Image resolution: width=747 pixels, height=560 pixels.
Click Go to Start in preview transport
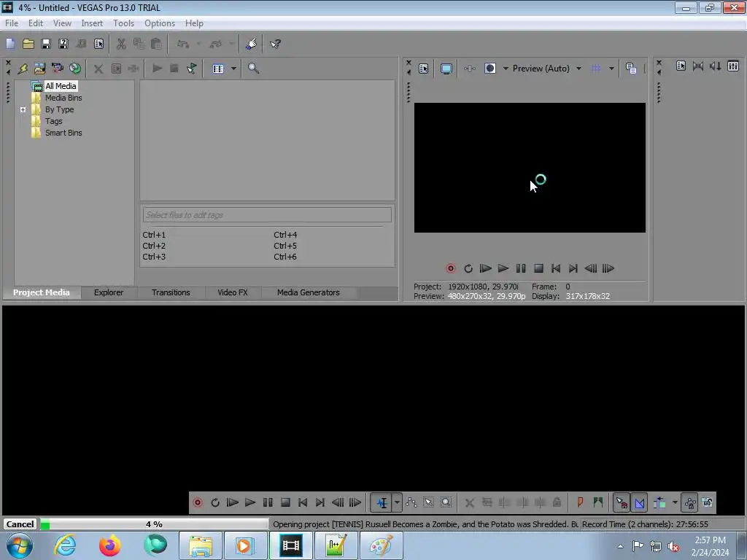[555, 268]
